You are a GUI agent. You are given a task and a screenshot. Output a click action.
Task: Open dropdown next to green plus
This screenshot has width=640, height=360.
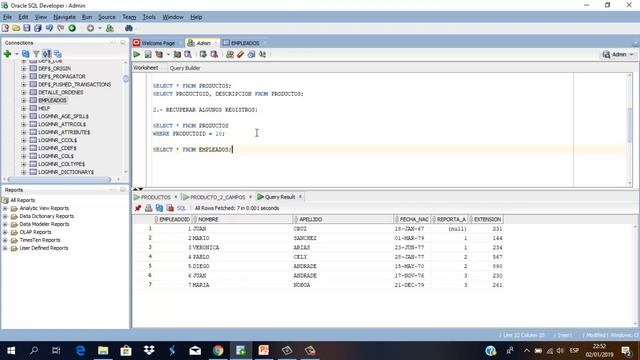point(17,54)
